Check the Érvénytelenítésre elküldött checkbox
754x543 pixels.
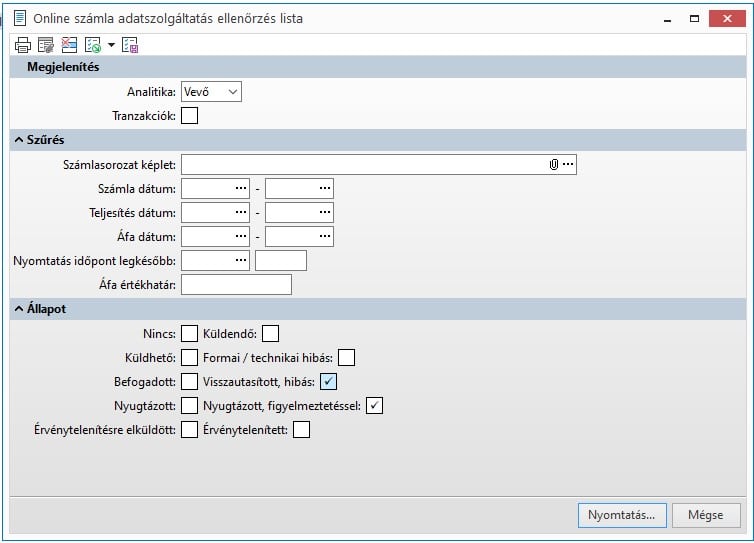pos(189,429)
